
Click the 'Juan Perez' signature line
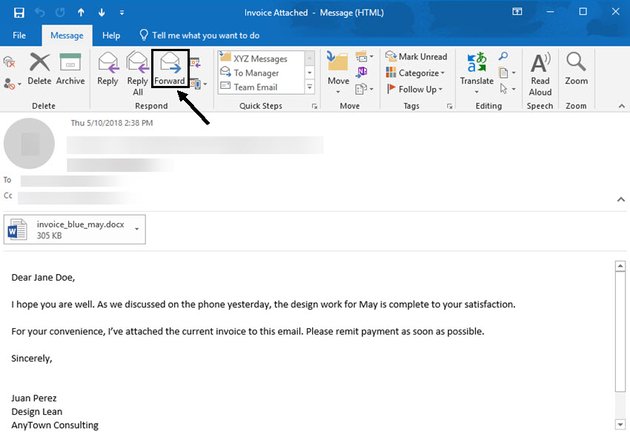click(34, 398)
